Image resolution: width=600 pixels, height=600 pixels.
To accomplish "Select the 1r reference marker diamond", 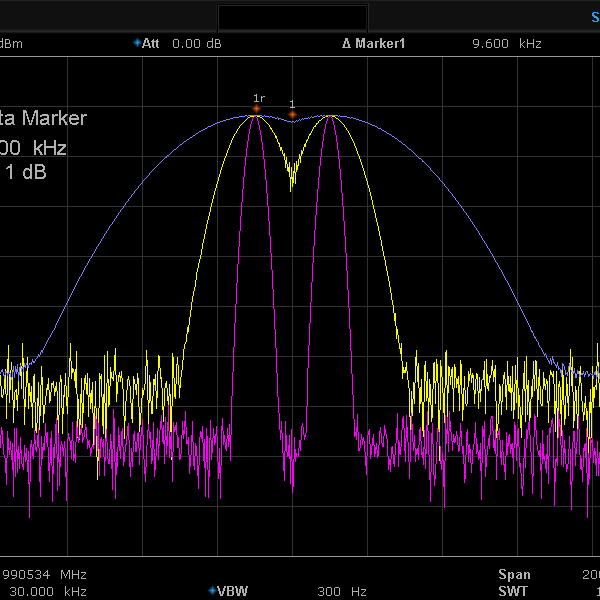I will (256, 108).
